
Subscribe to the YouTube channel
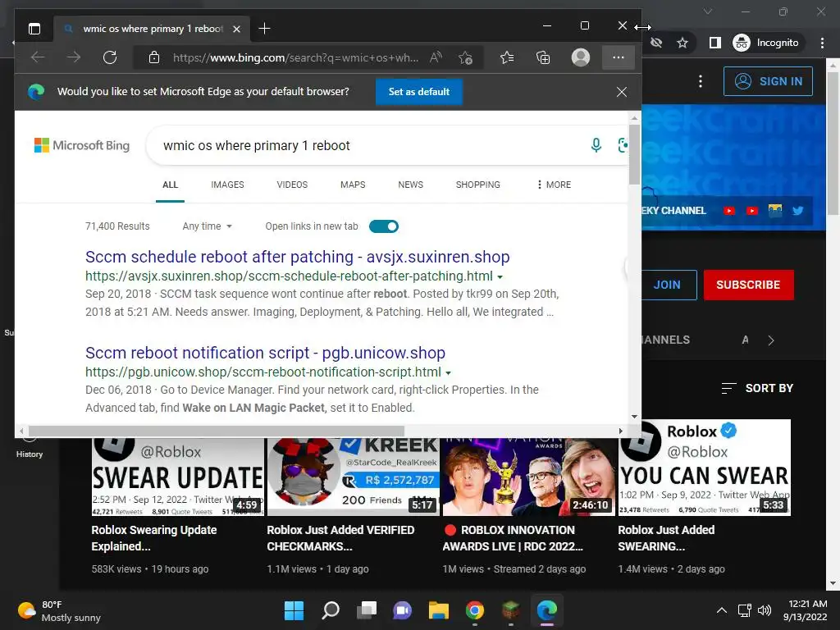[x=748, y=285]
